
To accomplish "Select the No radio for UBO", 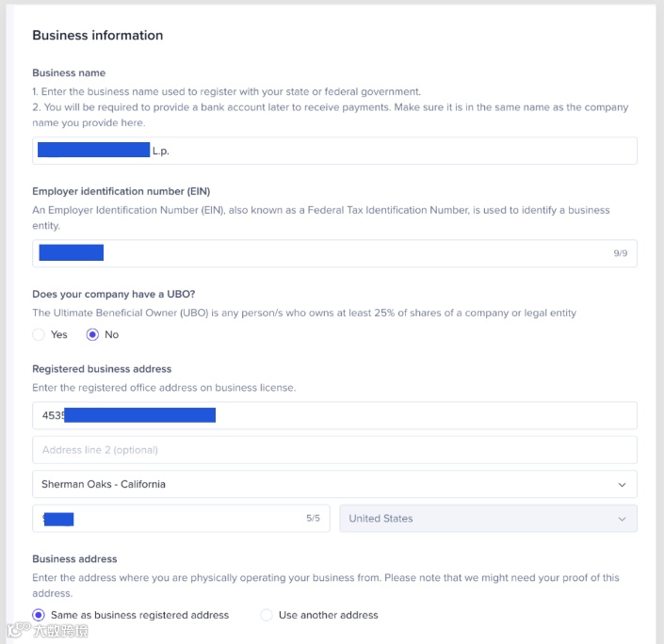I will point(92,334).
